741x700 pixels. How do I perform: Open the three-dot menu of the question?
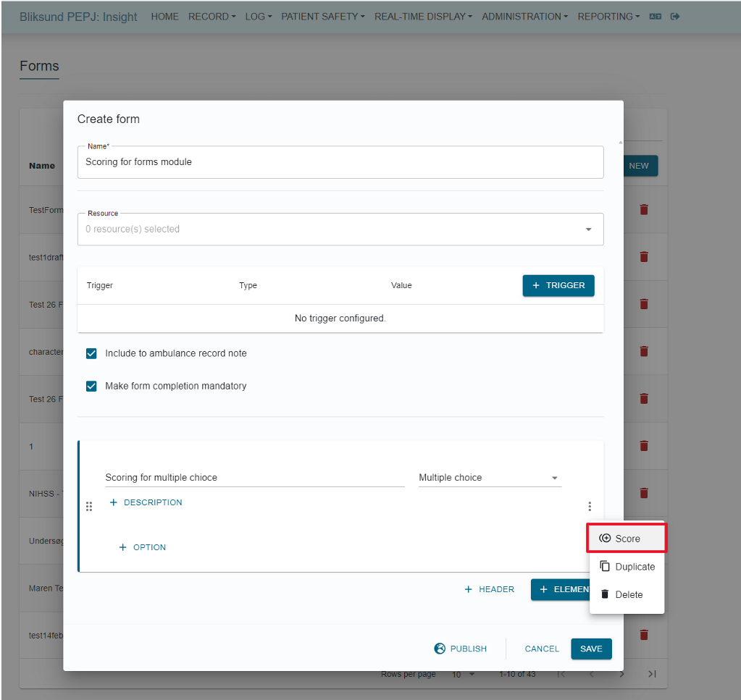pyautogui.click(x=590, y=506)
